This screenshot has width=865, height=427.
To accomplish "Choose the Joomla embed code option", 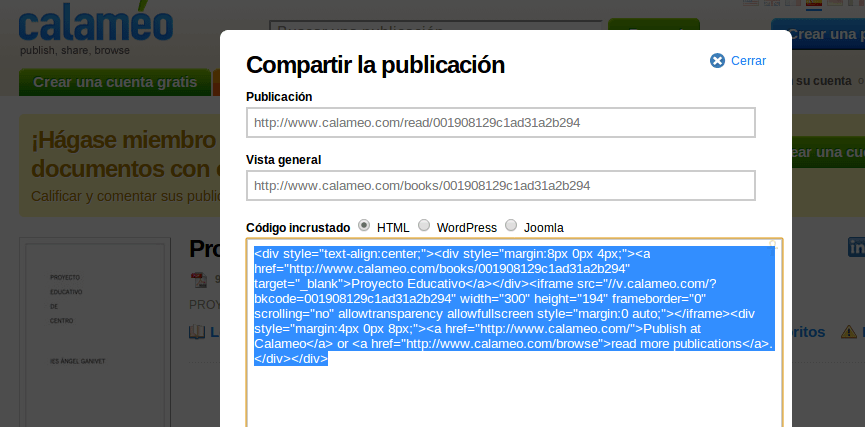I will 511,225.
